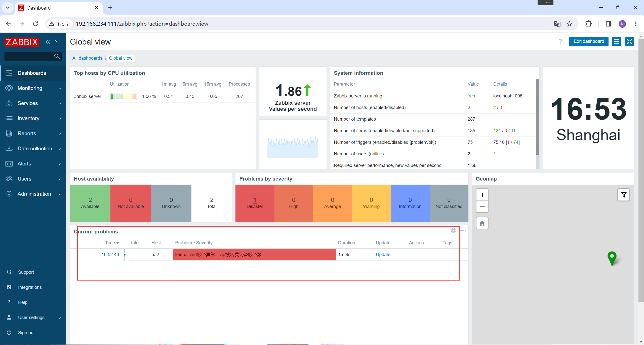Expand the Monitoring menu

[33, 88]
